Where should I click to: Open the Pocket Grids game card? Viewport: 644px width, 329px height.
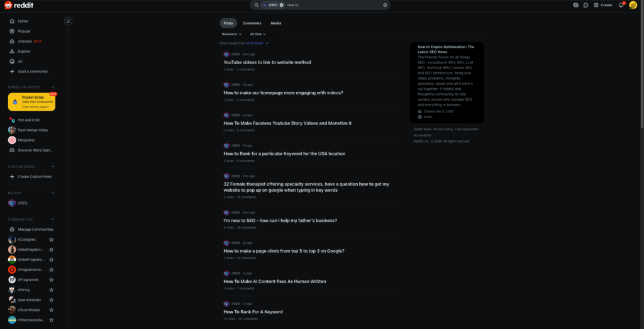(x=31, y=102)
